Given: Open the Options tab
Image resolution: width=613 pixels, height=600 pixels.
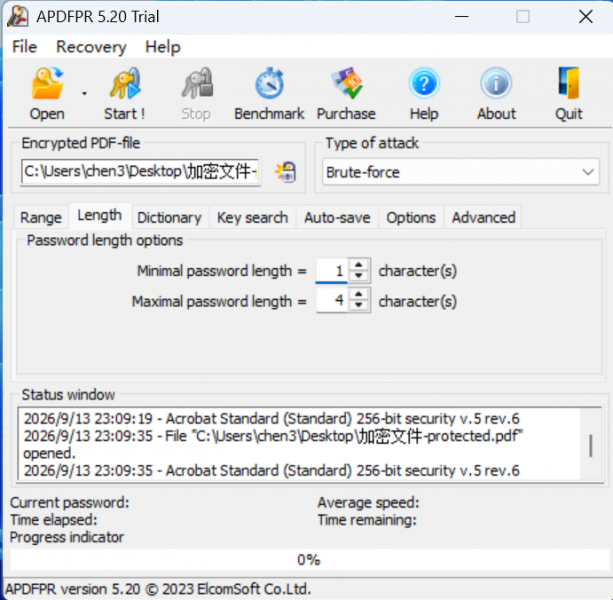Looking at the screenshot, I should [x=411, y=218].
